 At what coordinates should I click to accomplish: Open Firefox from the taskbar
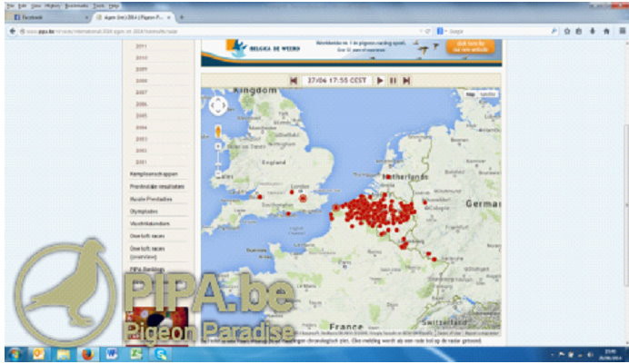[x=88, y=354]
